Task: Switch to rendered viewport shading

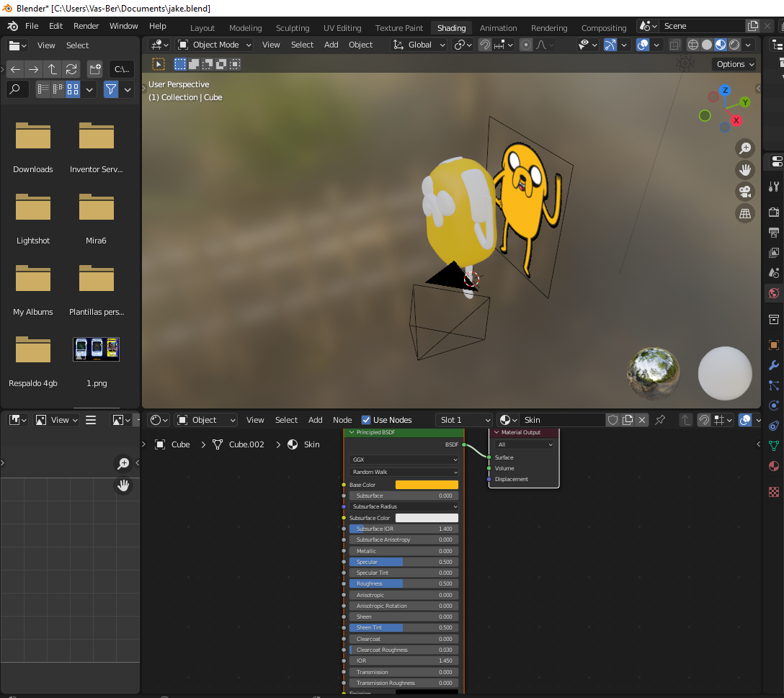Action: tap(734, 45)
